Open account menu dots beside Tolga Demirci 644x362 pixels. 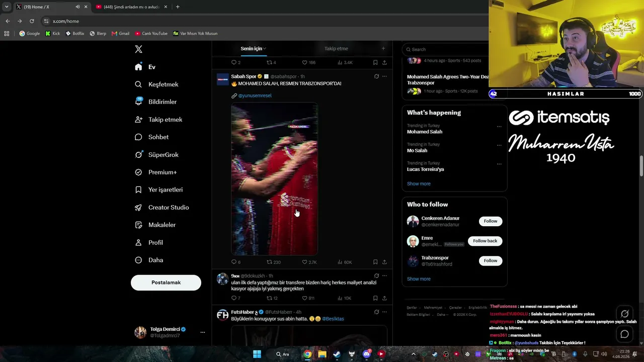pos(203,332)
